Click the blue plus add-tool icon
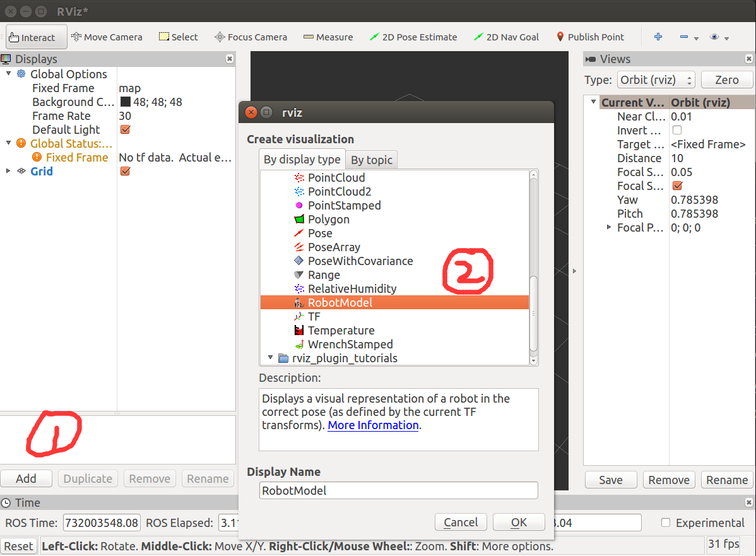Viewport: 756px width, 556px height. [x=658, y=37]
